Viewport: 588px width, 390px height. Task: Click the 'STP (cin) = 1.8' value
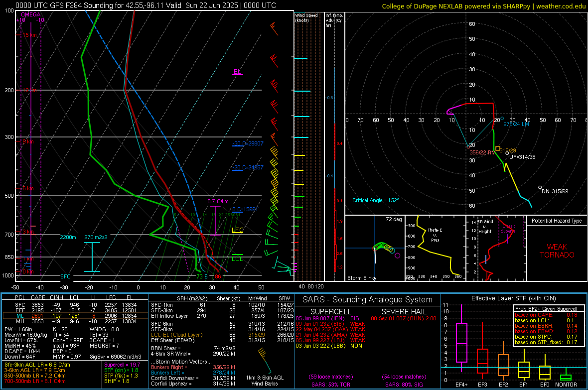point(121,370)
